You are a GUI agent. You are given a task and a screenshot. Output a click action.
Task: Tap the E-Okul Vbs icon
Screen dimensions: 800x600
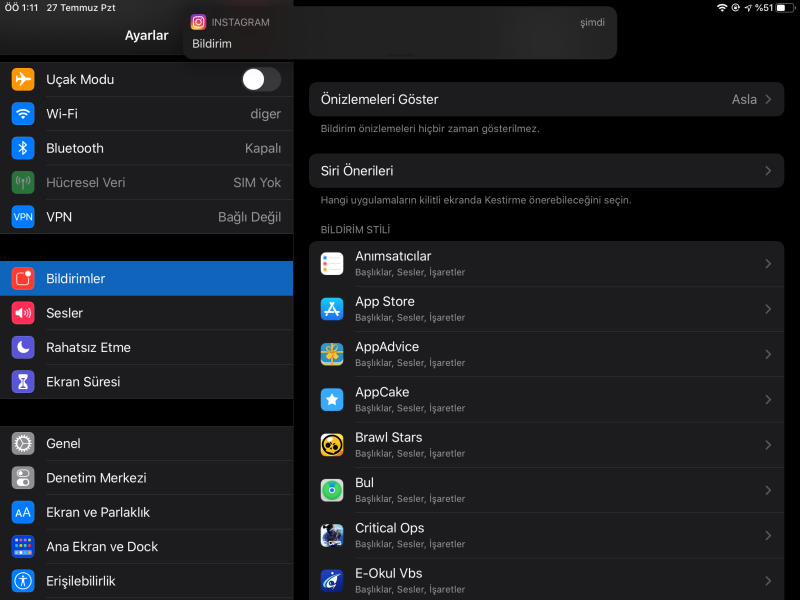pos(332,581)
